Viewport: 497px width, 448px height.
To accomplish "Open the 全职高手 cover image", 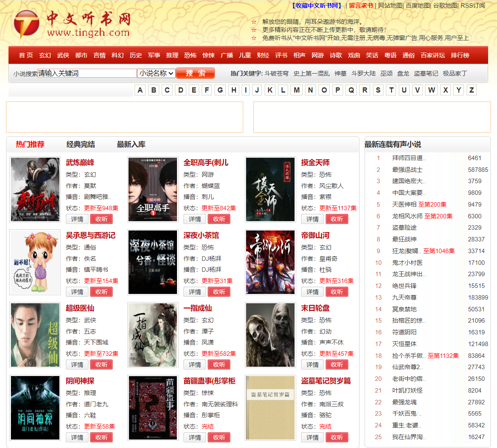I will pyautogui.click(x=153, y=190).
